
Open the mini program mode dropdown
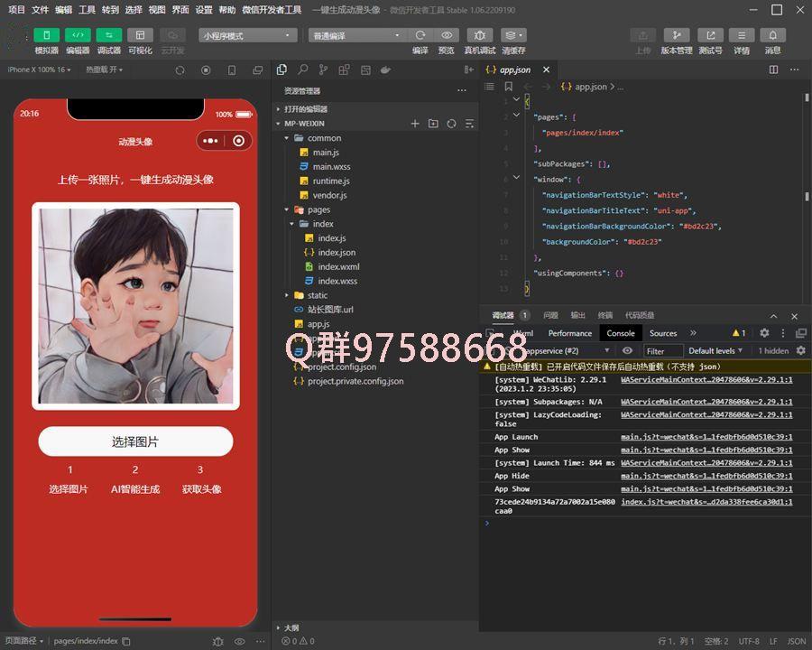[247, 35]
